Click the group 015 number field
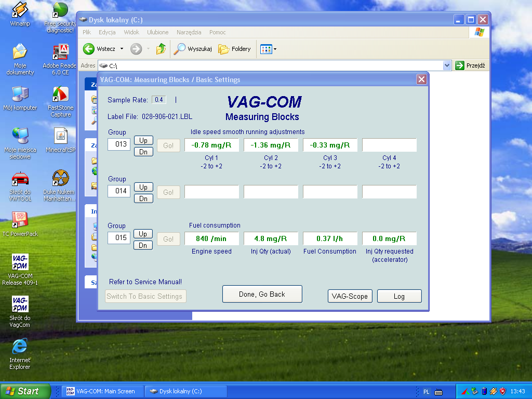532x399 pixels. (119, 238)
